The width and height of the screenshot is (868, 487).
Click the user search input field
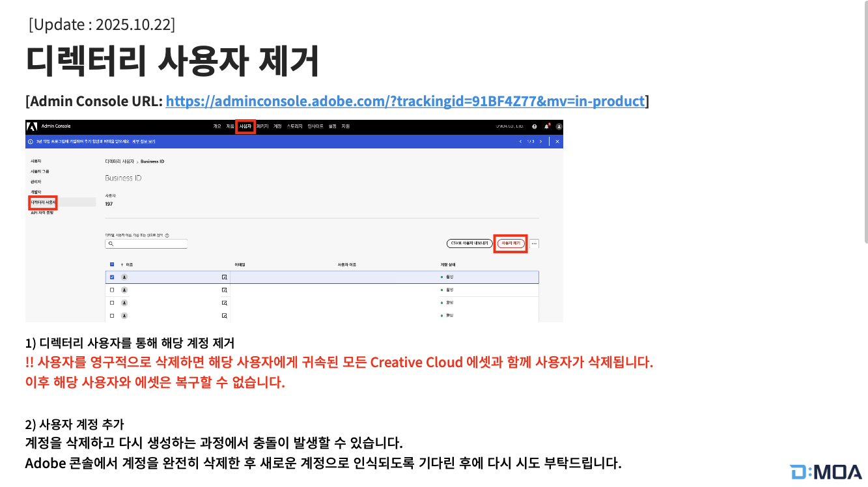(x=147, y=244)
